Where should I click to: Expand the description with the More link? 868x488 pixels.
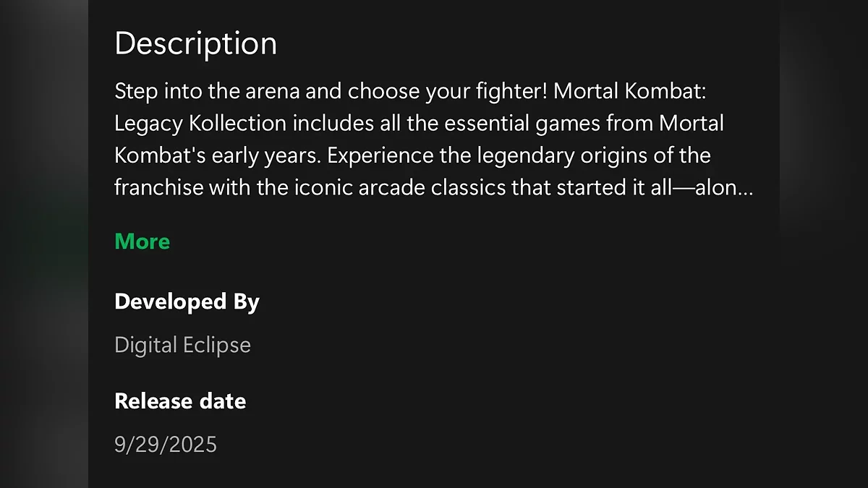(142, 241)
